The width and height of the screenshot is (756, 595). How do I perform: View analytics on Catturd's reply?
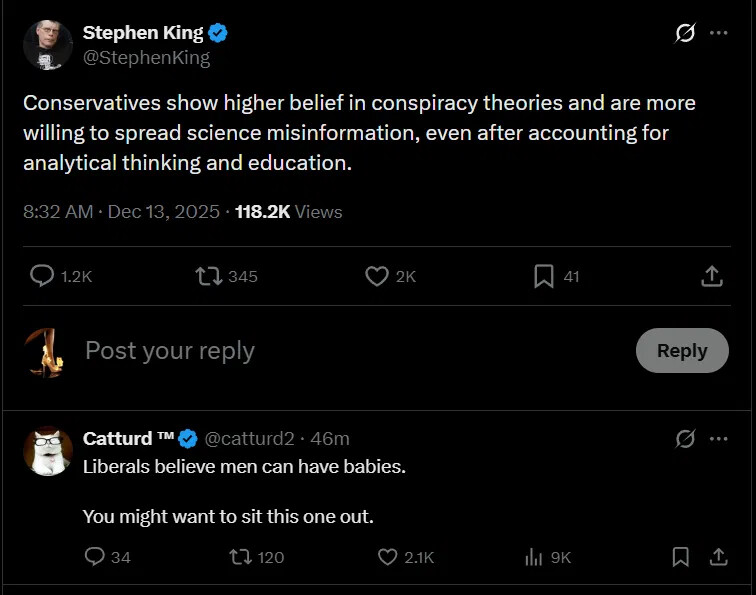click(x=534, y=557)
